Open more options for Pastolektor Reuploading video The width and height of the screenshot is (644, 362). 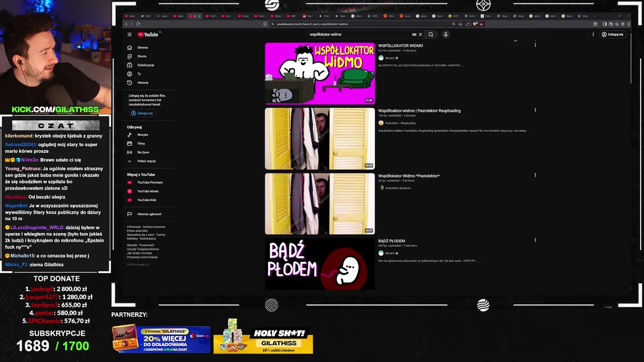pyautogui.click(x=535, y=110)
